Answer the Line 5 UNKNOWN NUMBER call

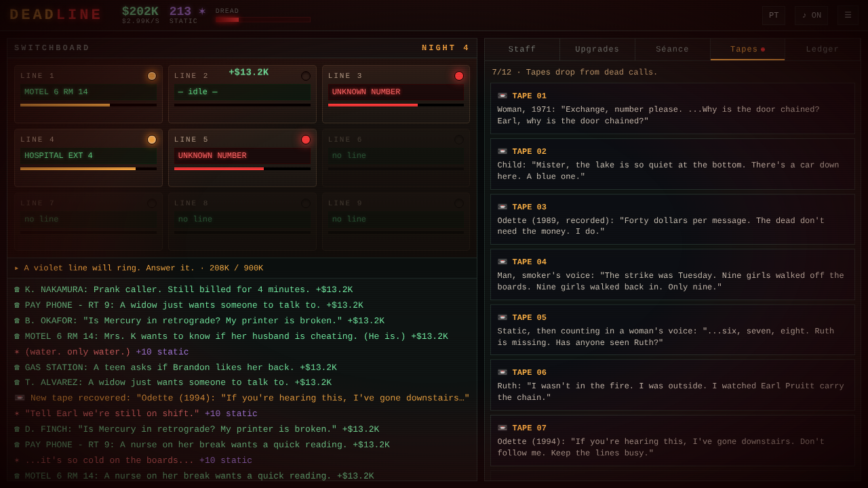242,158
